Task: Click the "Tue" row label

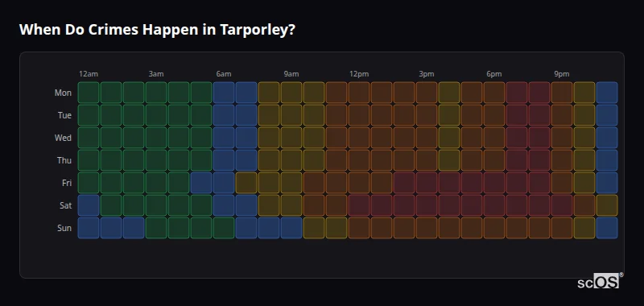Action: pos(64,115)
